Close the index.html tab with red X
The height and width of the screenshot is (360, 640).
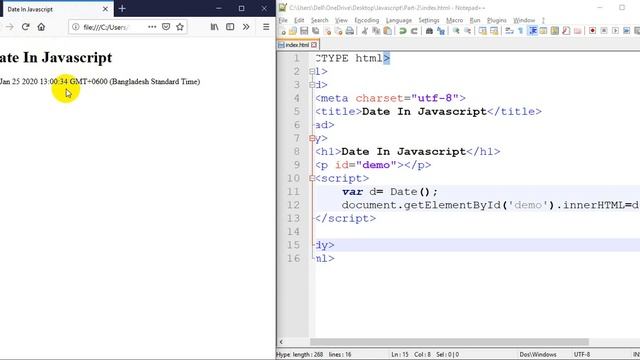coord(314,45)
